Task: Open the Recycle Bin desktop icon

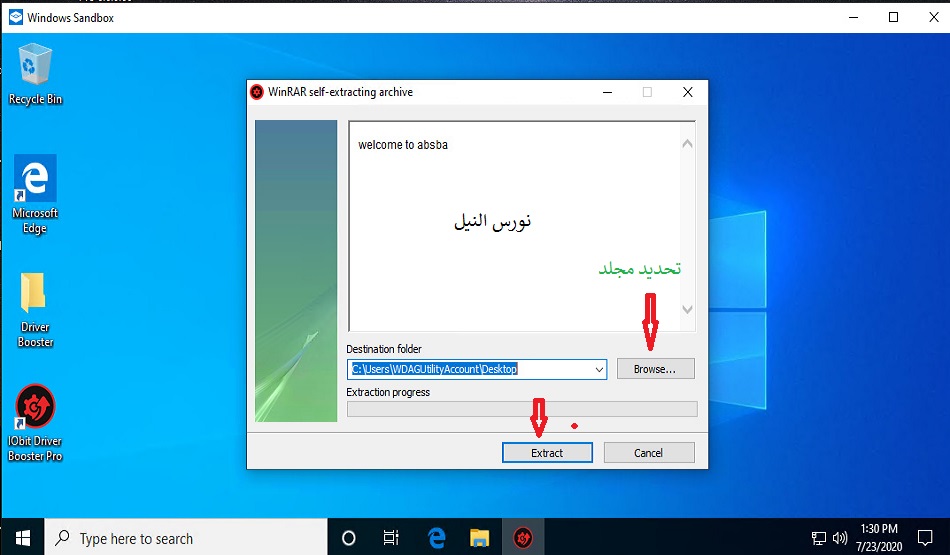Action: (35, 68)
